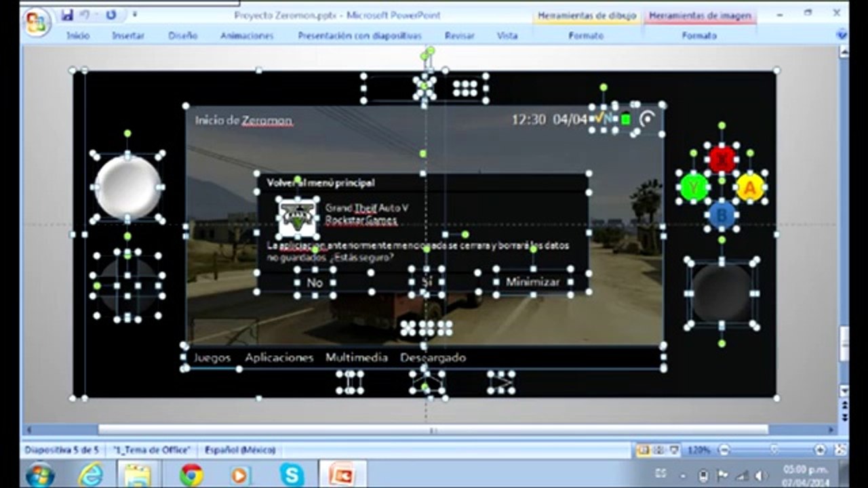Select the green Y controller button
The image size is (868, 488).
pos(694,188)
